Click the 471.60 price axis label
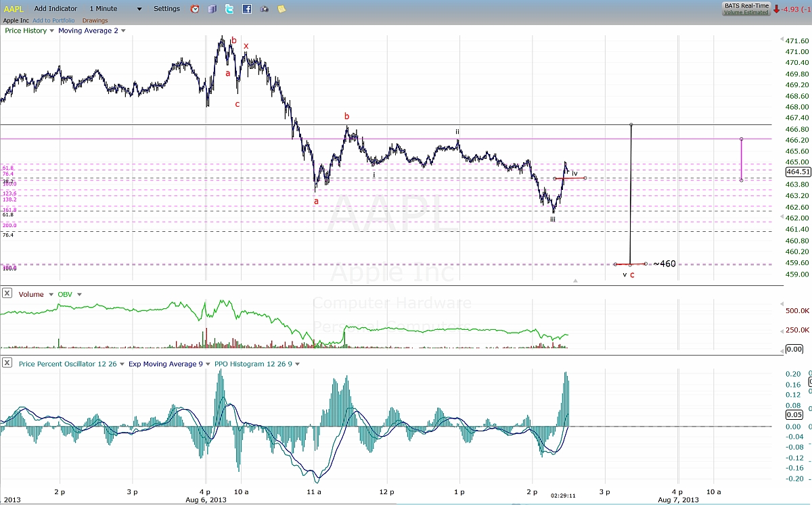 pyautogui.click(x=796, y=41)
